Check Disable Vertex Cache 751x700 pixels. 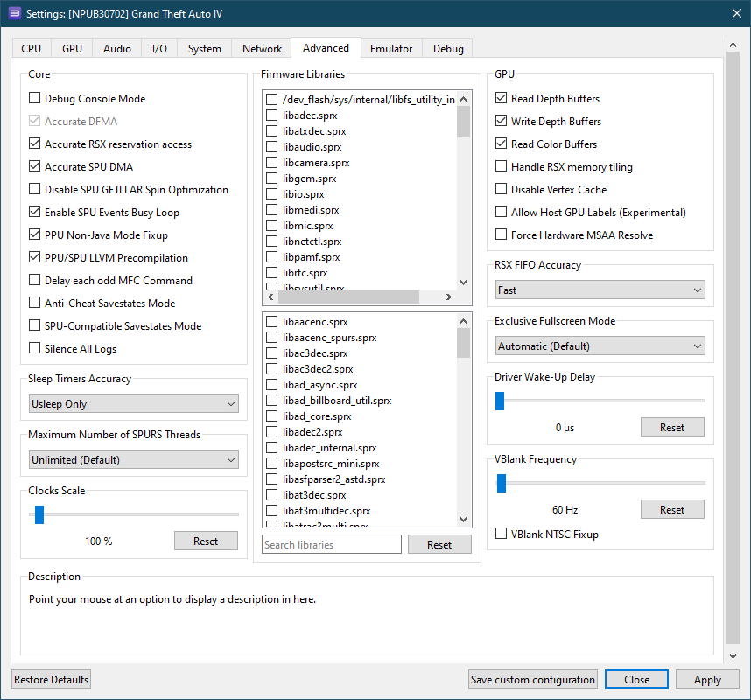pos(501,189)
